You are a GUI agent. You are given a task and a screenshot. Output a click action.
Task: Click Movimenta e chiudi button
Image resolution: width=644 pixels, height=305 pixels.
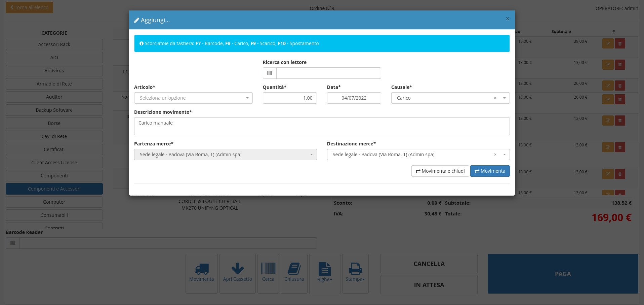[440, 171]
